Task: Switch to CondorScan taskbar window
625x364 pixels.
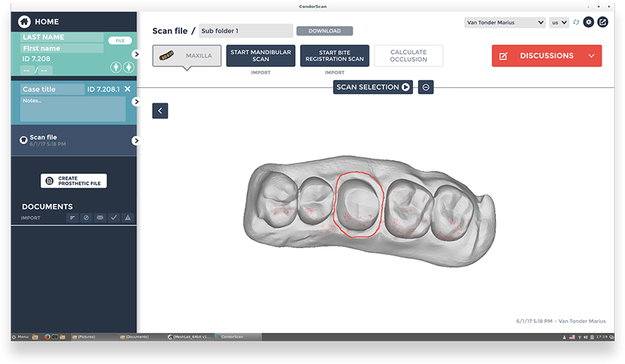Action: [238, 337]
